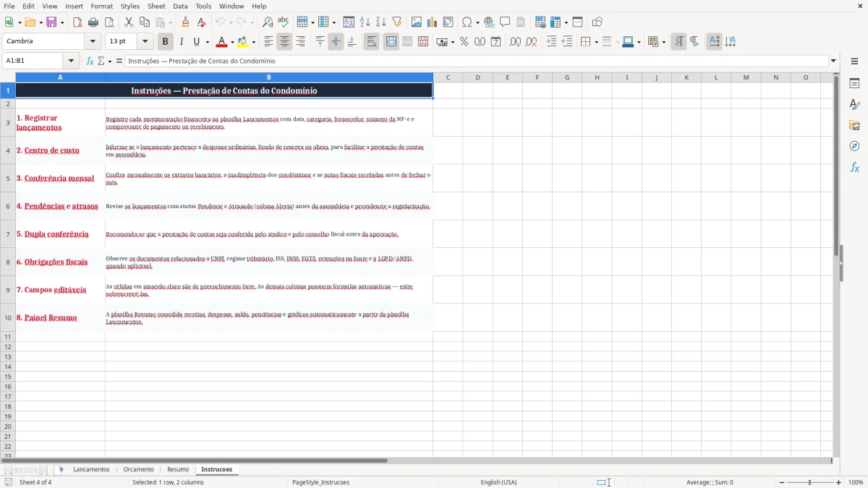Click the Copy icon

(145, 22)
